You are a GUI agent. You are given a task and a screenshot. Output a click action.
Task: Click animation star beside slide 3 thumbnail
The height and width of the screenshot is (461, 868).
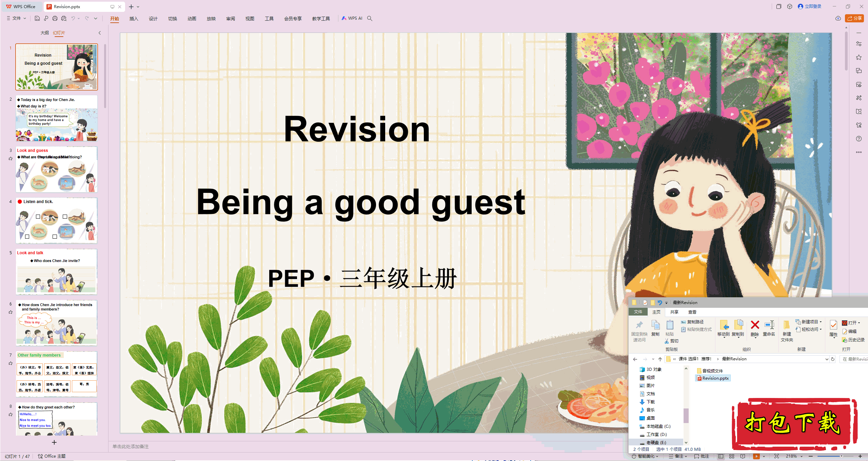click(11, 158)
